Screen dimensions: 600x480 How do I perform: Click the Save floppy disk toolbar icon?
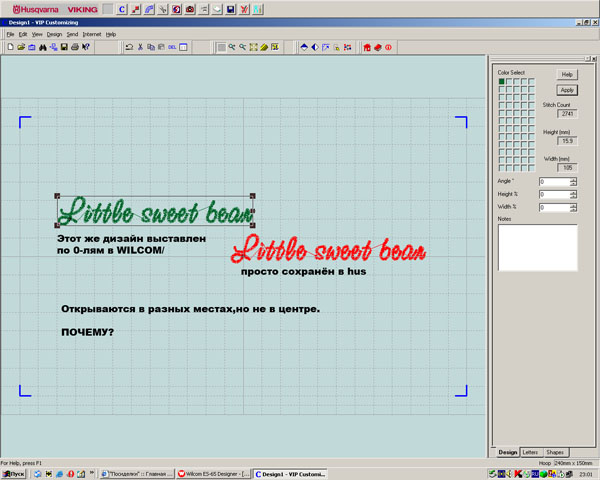click(x=65, y=47)
